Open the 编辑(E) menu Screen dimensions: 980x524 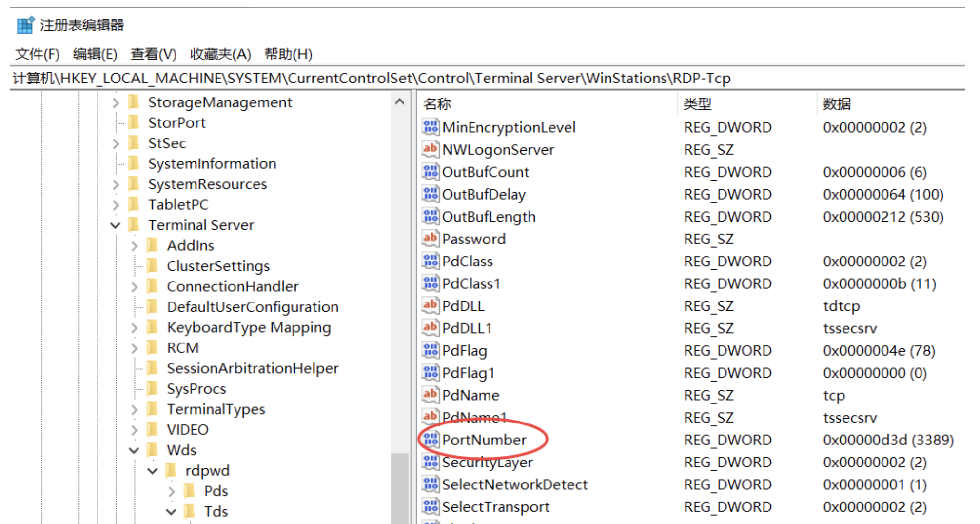click(95, 54)
